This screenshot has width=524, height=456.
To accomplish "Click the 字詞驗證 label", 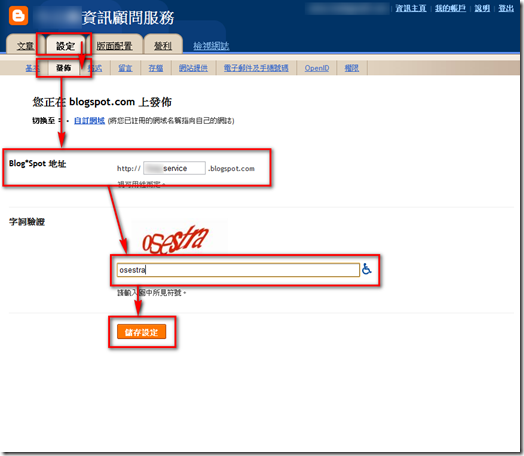I will [27, 222].
